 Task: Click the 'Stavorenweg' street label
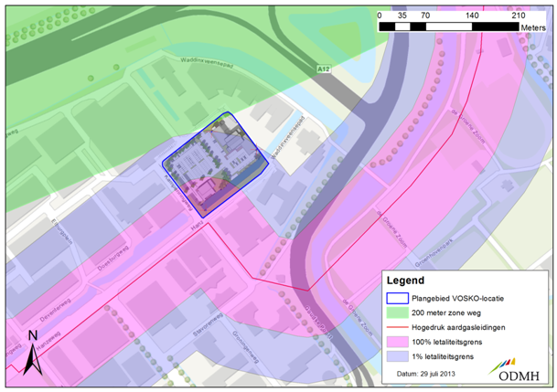(208, 324)
